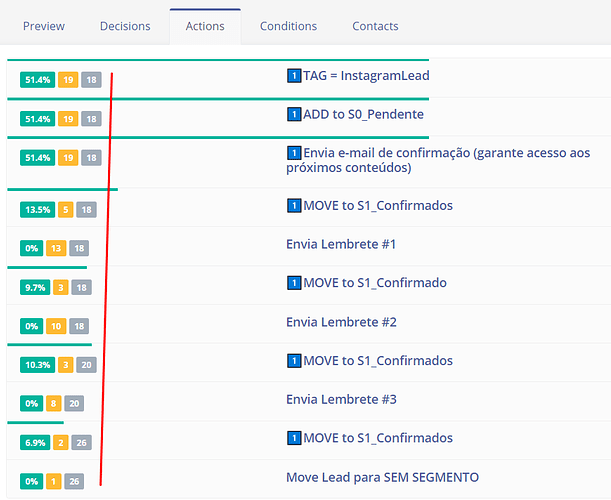Click the yellow 2 badge
The image size is (611, 500).
coord(61,443)
